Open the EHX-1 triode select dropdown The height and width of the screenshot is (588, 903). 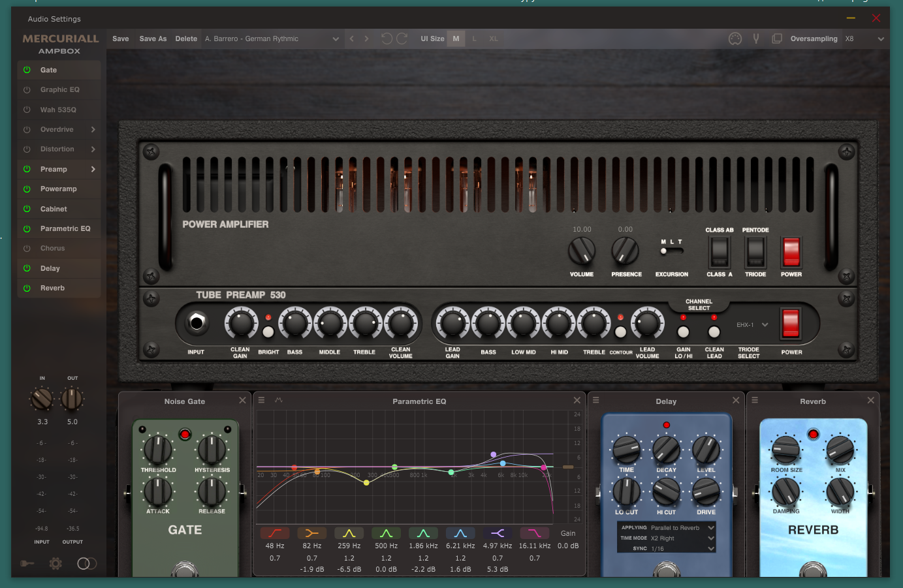[x=752, y=324]
